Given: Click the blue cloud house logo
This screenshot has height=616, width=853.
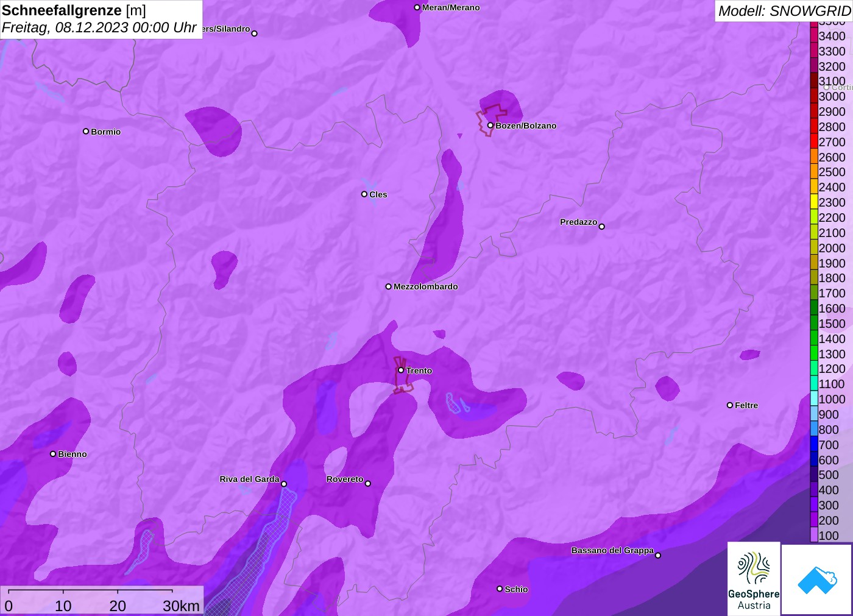Looking at the screenshot, I should click(x=816, y=579).
